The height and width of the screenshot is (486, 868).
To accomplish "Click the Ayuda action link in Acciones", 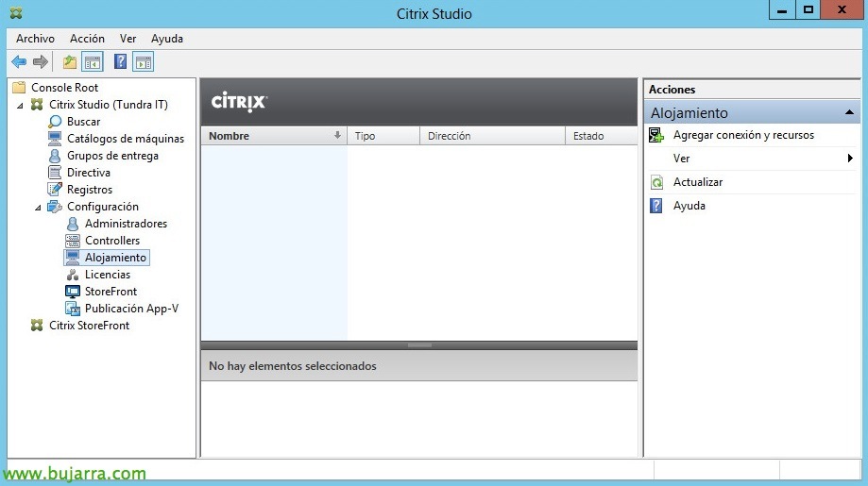I will (689, 206).
